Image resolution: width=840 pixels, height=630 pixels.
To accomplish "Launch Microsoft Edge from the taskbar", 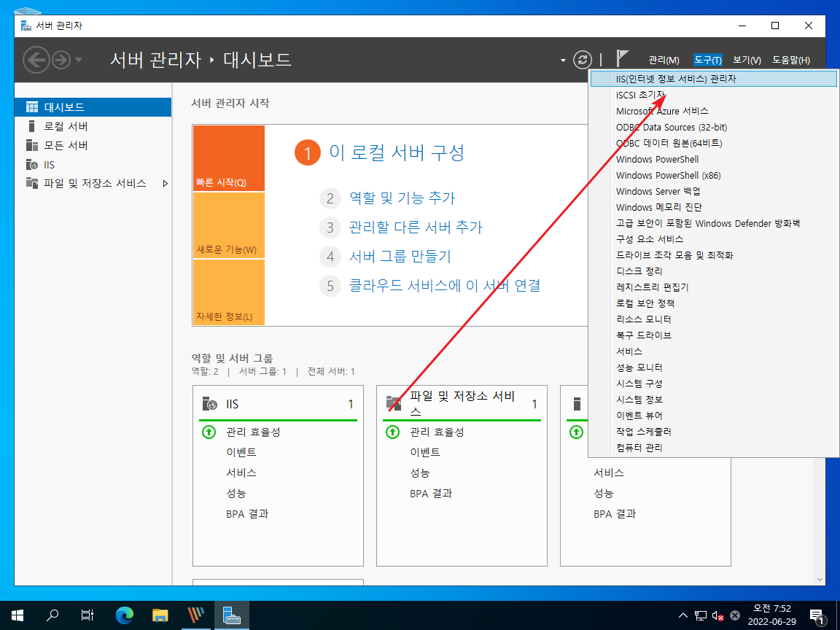I will [x=124, y=615].
